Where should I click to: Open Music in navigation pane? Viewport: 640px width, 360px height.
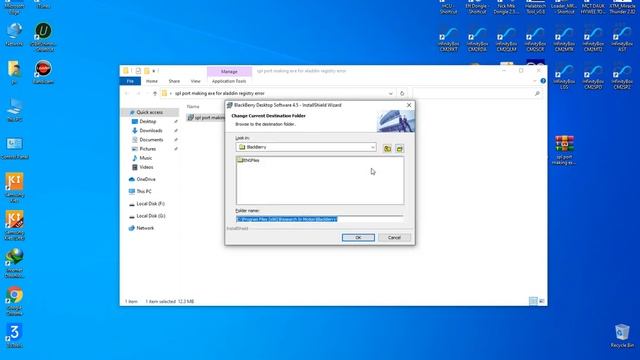tap(145, 158)
